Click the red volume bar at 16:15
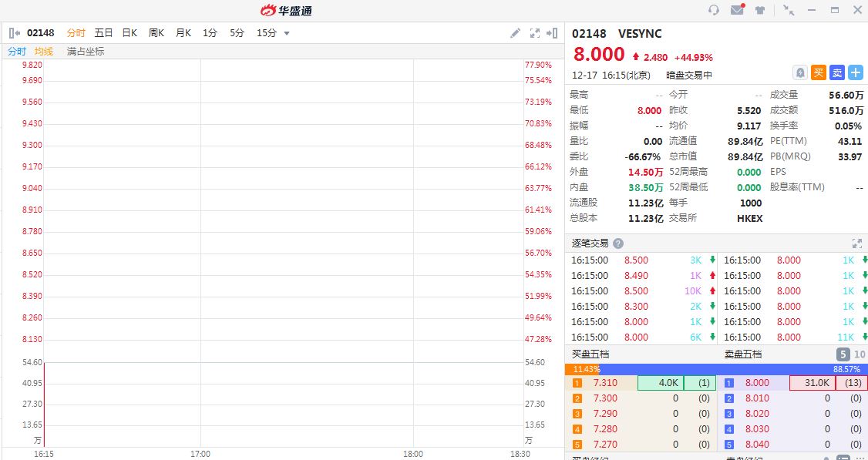 point(44,403)
